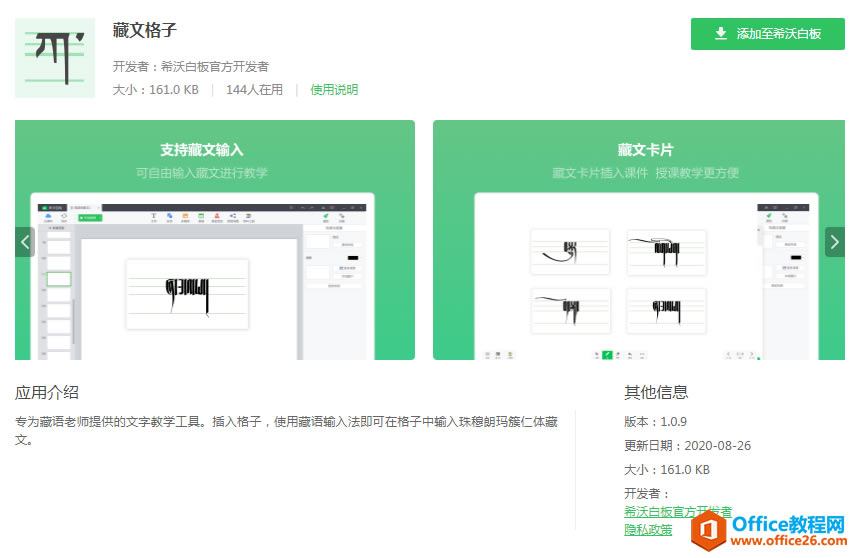This screenshot has height=558, width=854.
Task: Go to previous screenshot with left arrow
Action: pos(25,242)
